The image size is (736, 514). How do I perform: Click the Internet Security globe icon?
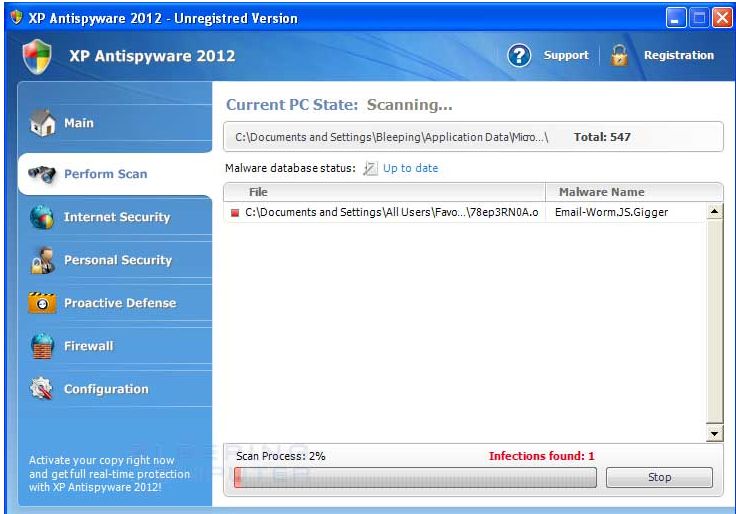tap(42, 217)
